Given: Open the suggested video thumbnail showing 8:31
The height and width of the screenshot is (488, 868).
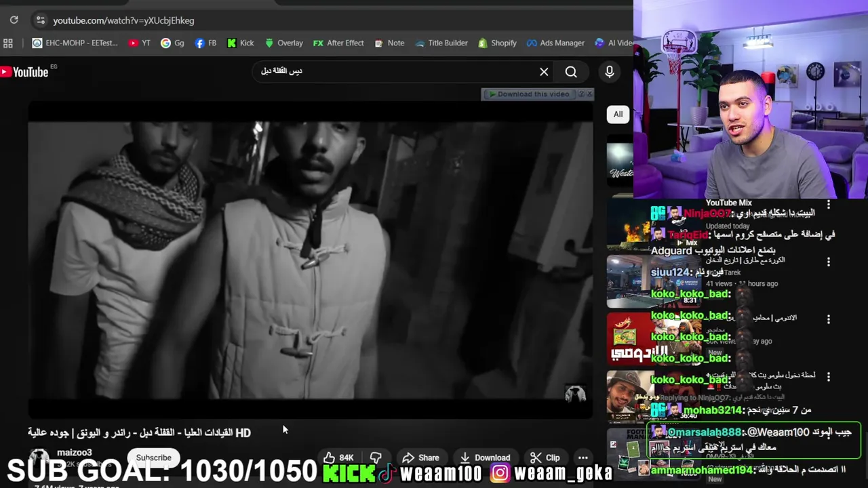Looking at the screenshot, I should pyautogui.click(x=653, y=281).
